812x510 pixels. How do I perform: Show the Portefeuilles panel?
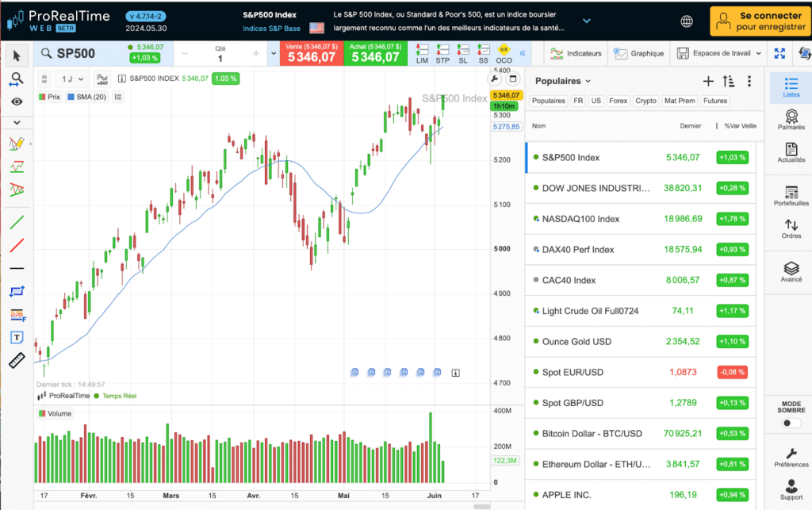(x=791, y=196)
